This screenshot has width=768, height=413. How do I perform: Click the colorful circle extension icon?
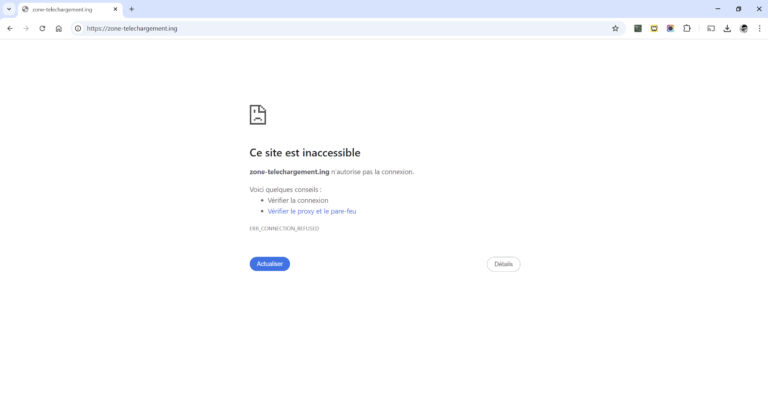(670, 28)
